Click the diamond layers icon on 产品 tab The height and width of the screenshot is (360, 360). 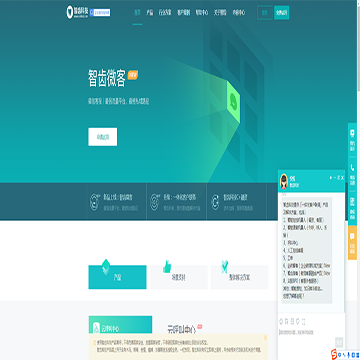pos(106,266)
